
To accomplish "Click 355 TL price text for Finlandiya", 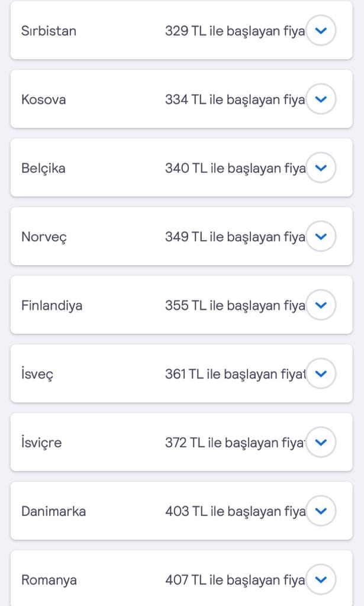I will tap(234, 305).
